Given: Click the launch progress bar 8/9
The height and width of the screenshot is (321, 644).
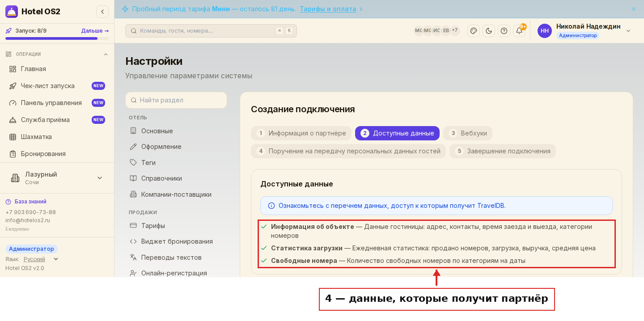Looking at the screenshot, I should 57,38.
